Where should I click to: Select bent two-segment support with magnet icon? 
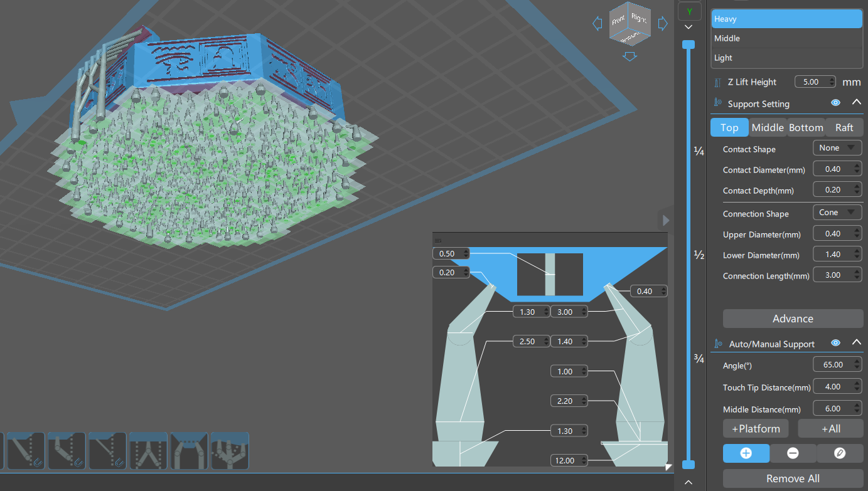67,451
